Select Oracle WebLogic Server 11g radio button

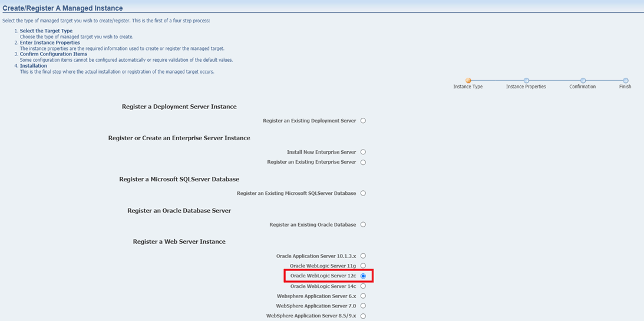[363, 266]
